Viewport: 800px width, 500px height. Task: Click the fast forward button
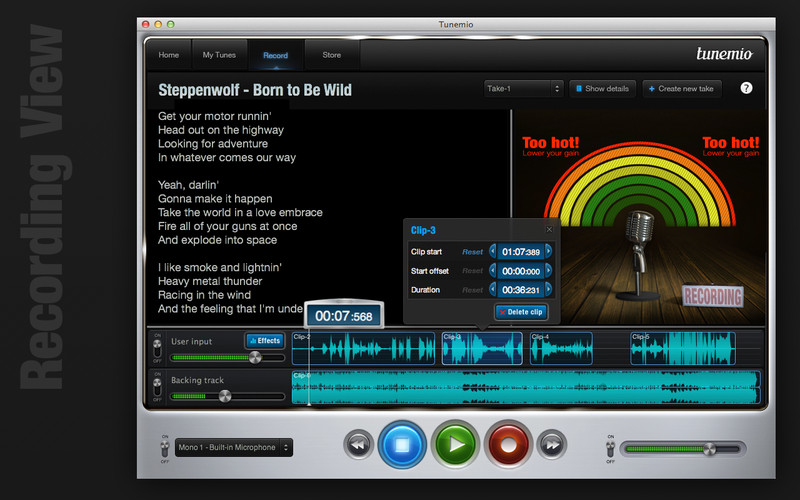(552, 445)
